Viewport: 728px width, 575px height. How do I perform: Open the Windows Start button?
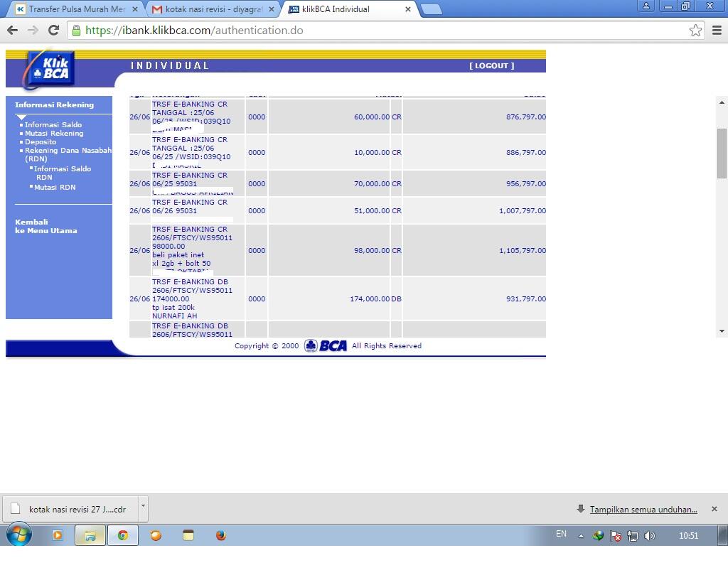coord(19,535)
